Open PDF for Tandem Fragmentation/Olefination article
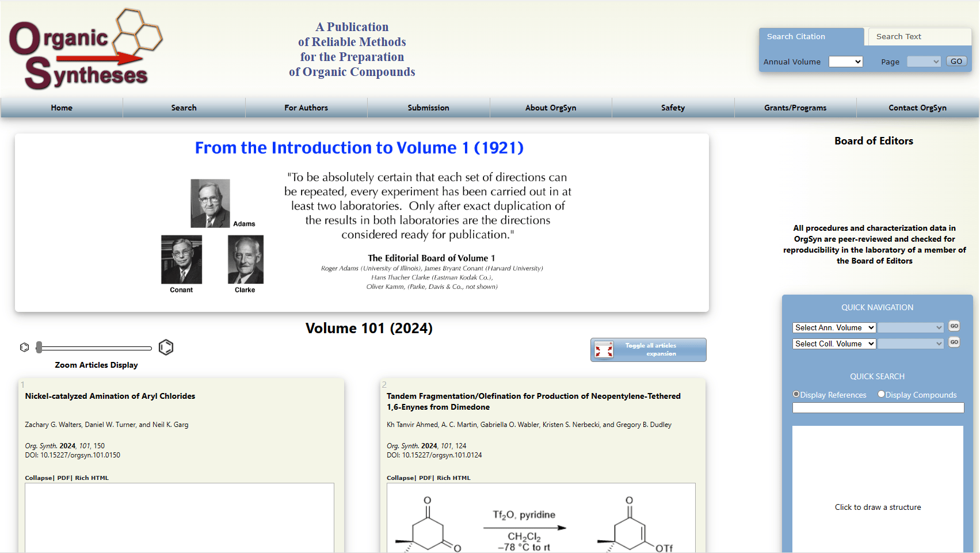Screen dimensions: 980x553 coord(425,478)
